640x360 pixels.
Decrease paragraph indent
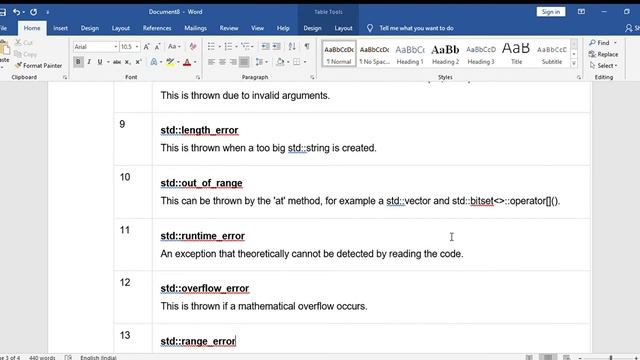pyautogui.click(x=265, y=47)
